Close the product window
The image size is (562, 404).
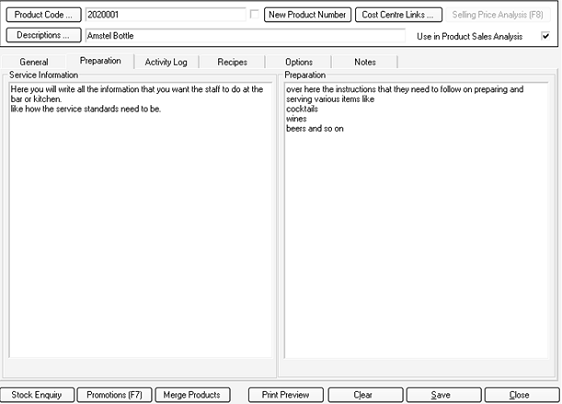522,395
